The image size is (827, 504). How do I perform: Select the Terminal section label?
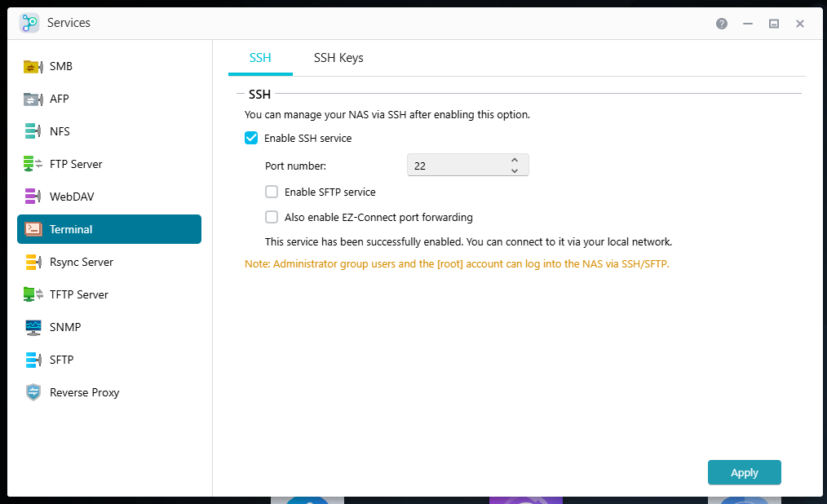click(71, 229)
